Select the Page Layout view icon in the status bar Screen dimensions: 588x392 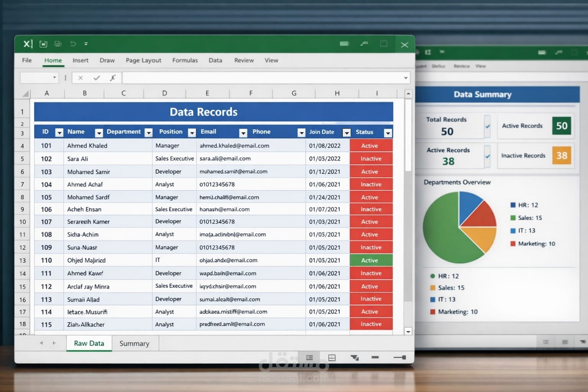tap(332, 357)
